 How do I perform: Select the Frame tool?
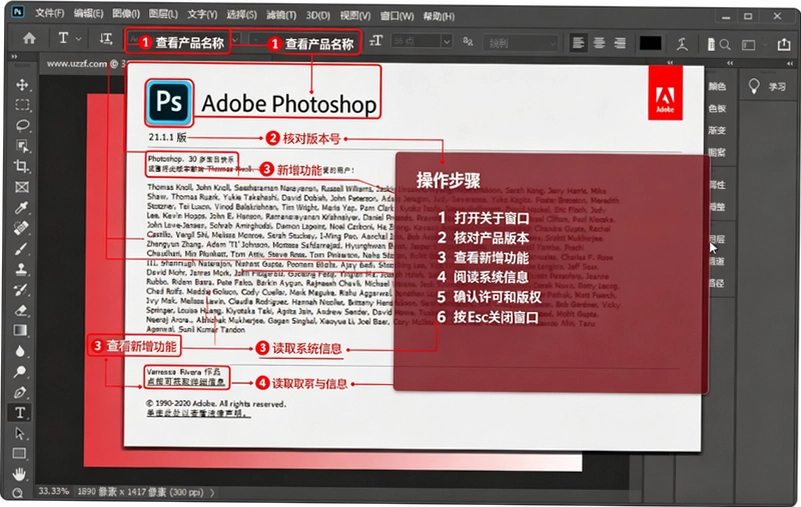(21, 187)
